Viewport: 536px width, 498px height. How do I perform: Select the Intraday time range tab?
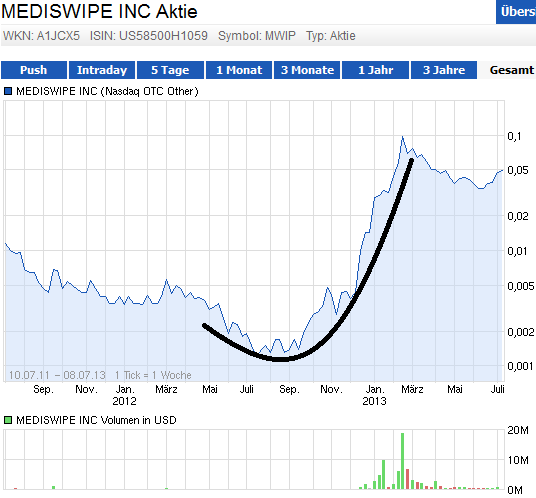[x=102, y=70]
